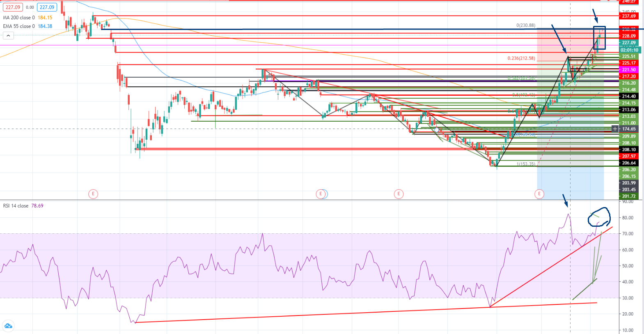Select the Fibonacci 0.236(212.58) level label
This screenshot has height=334, width=644.
click(x=521, y=58)
